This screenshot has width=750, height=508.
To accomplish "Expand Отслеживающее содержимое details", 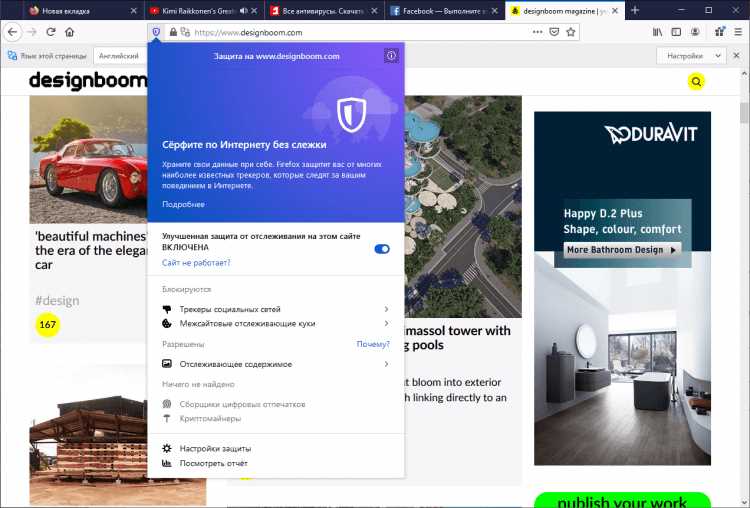I will pos(276,364).
